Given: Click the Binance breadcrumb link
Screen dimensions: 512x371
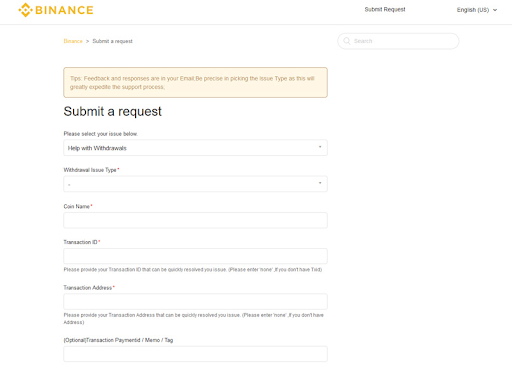Looking at the screenshot, I should pyautogui.click(x=73, y=41).
